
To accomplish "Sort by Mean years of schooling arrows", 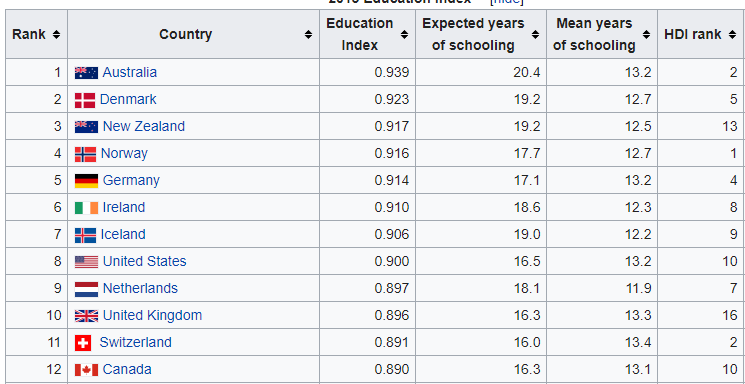I will pos(647,34).
